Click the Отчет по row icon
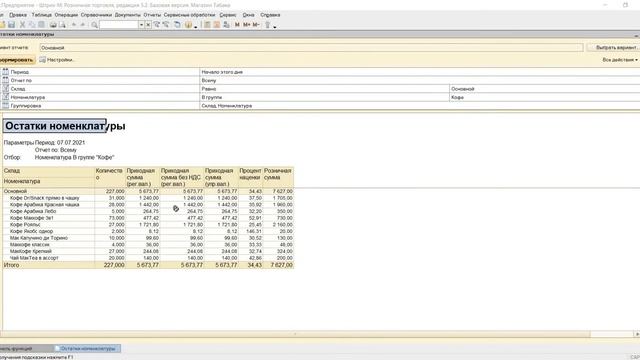Viewport: 640px width, 360px height. coord(5,80)
